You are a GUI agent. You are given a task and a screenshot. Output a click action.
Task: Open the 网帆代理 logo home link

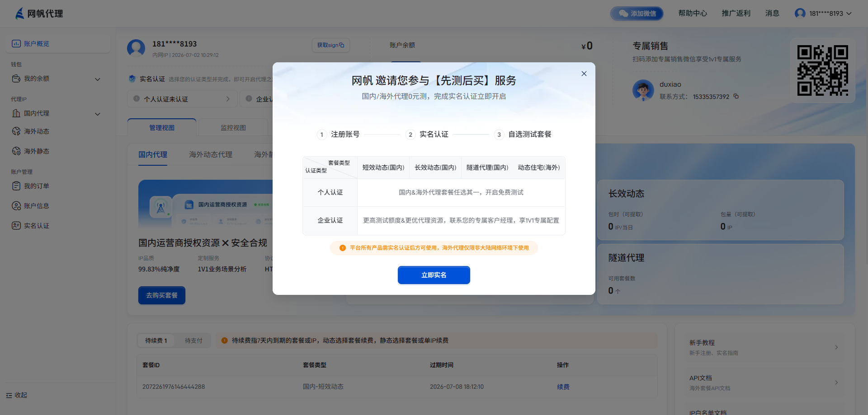pyautogui.click(x=39, y=14)
